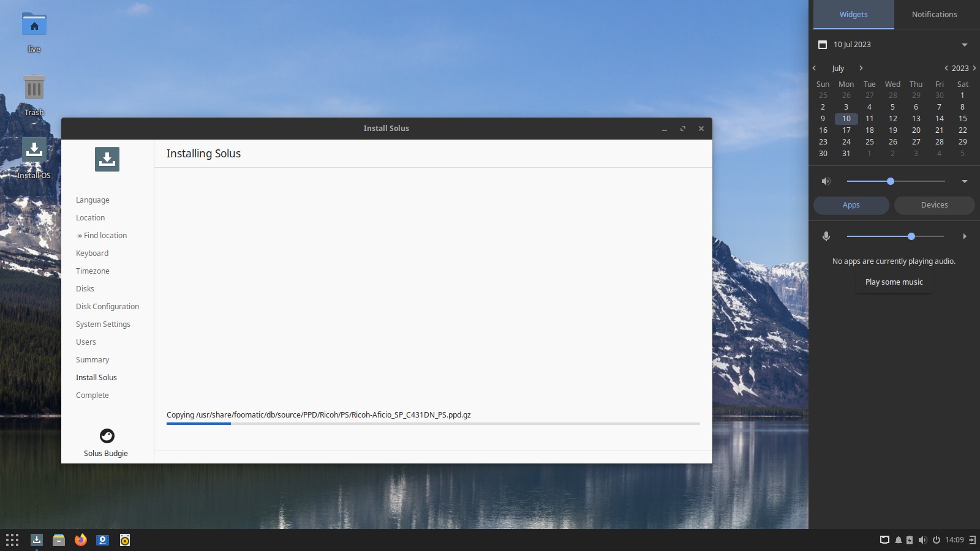This screenshot has width=980, height=551.
Task: Maximize the Install Solus window
Action: pyautogui.click(x=683, y=129)
